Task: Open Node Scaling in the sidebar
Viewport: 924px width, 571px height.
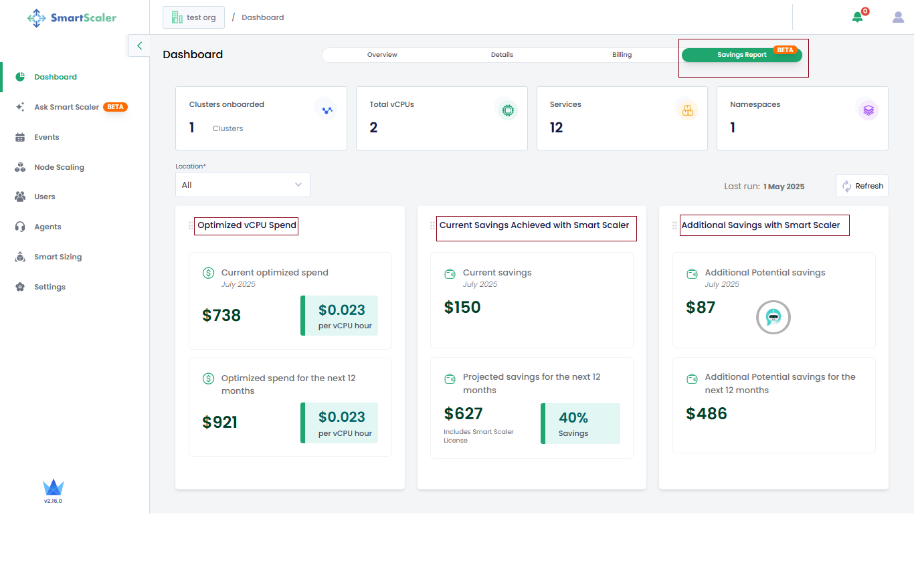Action: [x=60, y=167]
